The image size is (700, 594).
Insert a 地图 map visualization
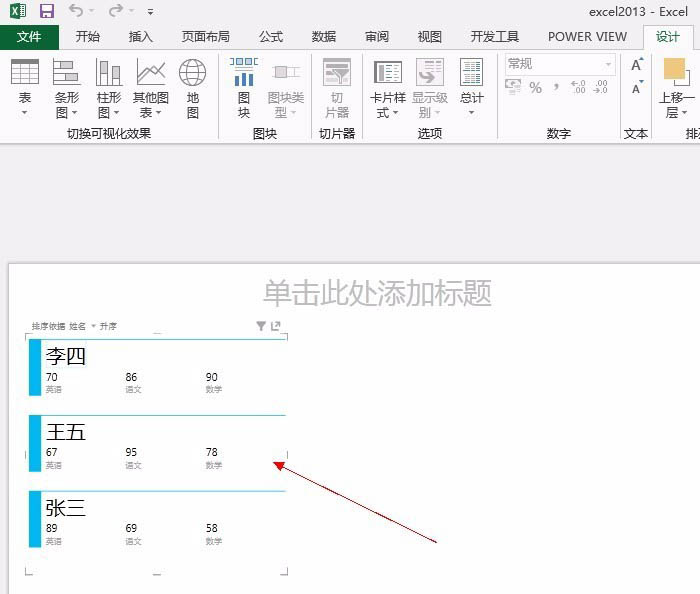point(193,87)
